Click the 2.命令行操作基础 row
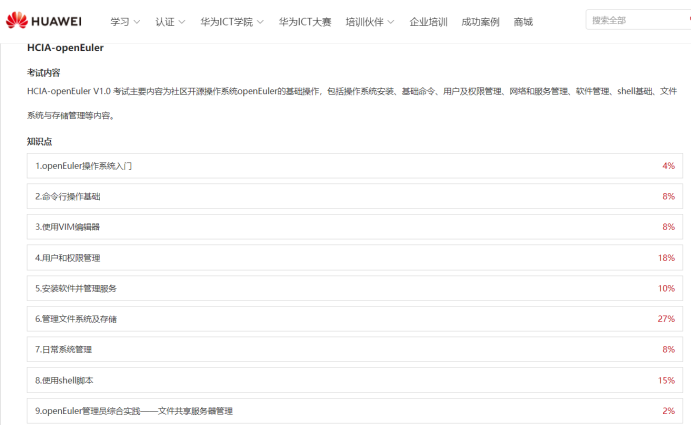The image size is (691, 426). coord(355,196)
